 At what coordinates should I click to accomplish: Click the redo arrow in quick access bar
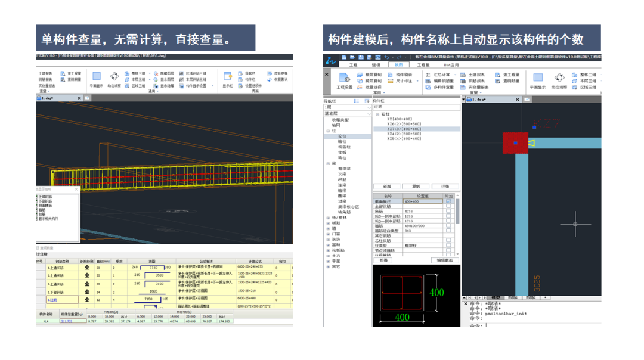click(x=399, y=57)
